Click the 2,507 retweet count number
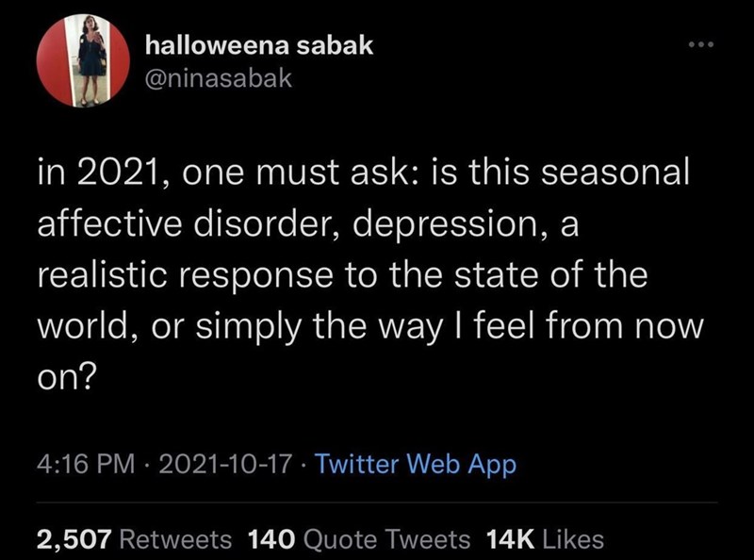Screen dimensions: 754x560 tap(74, 538)
